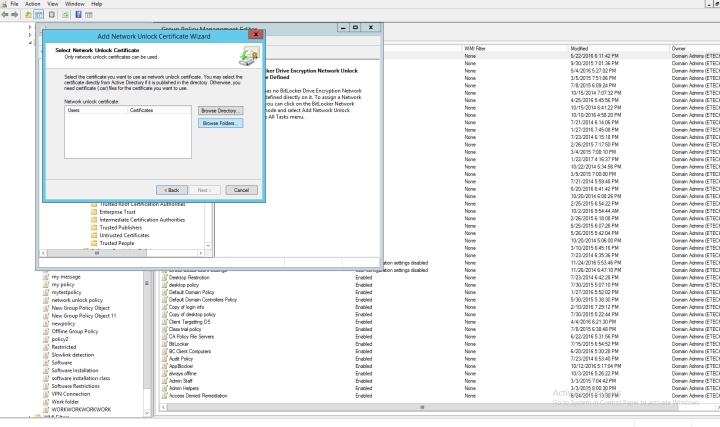The height and width of the screenshot is (427, 720).
Task: Click the green Refresh icon in toolbar
Action: coord(65,15)
